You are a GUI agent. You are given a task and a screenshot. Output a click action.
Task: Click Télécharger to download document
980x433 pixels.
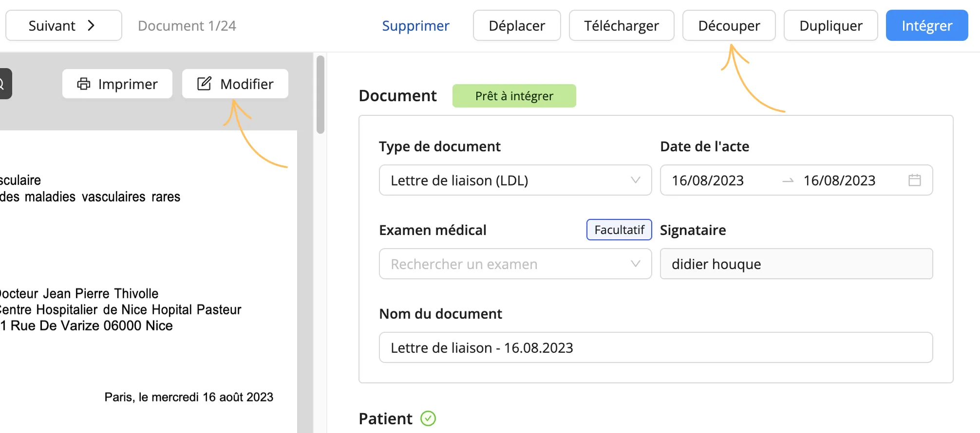621,26
